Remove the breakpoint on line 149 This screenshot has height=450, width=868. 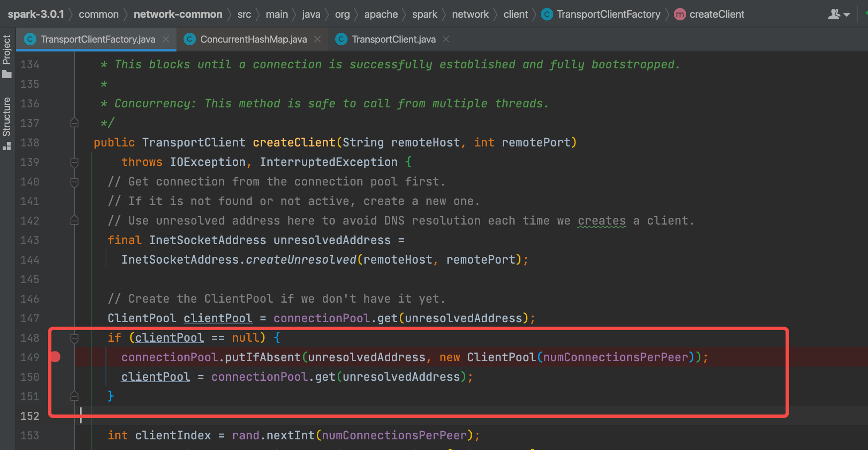[55, 357]
